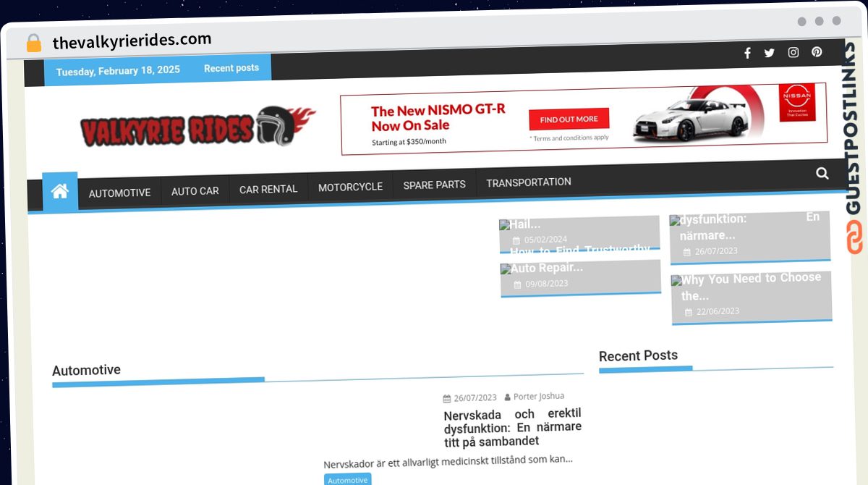
Task: Choose the Transportation menu item
Action: 529,182
